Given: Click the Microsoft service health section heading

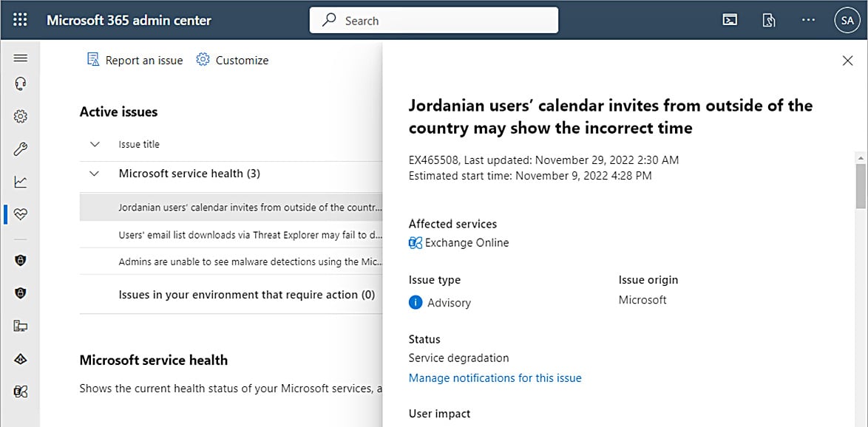Looking at the screenshot, I should [x=153, y=360].
